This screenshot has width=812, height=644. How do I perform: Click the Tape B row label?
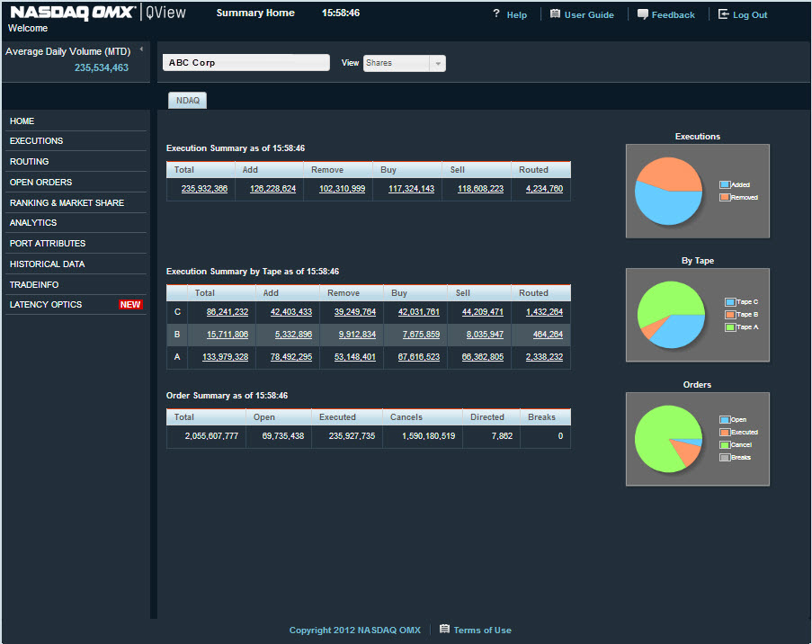coord(177,335)
